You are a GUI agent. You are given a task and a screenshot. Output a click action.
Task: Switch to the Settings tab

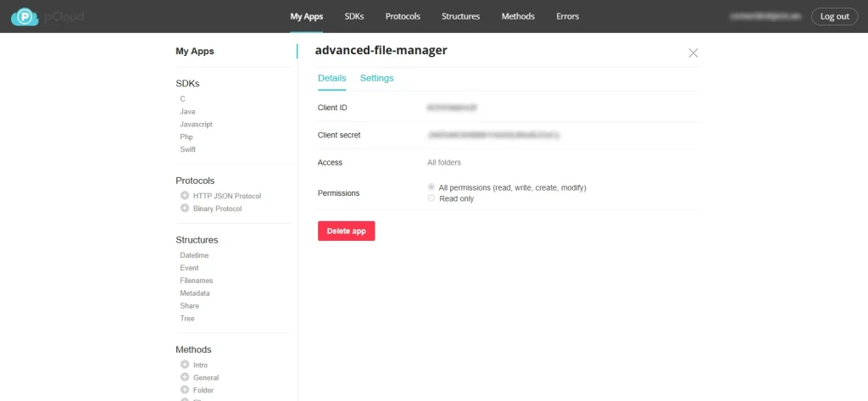coord(377,78)
